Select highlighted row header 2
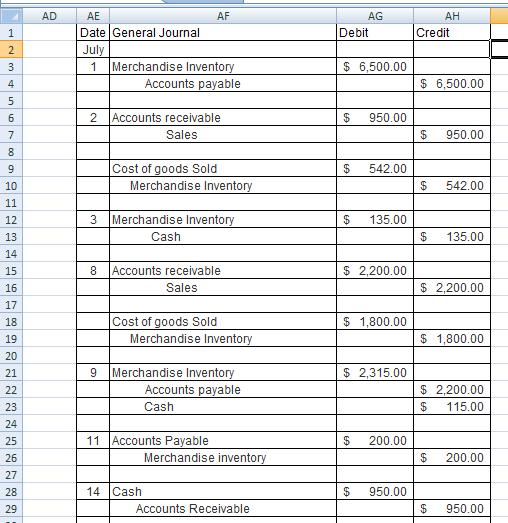508x523 pixels. click(x=11, y=50)
